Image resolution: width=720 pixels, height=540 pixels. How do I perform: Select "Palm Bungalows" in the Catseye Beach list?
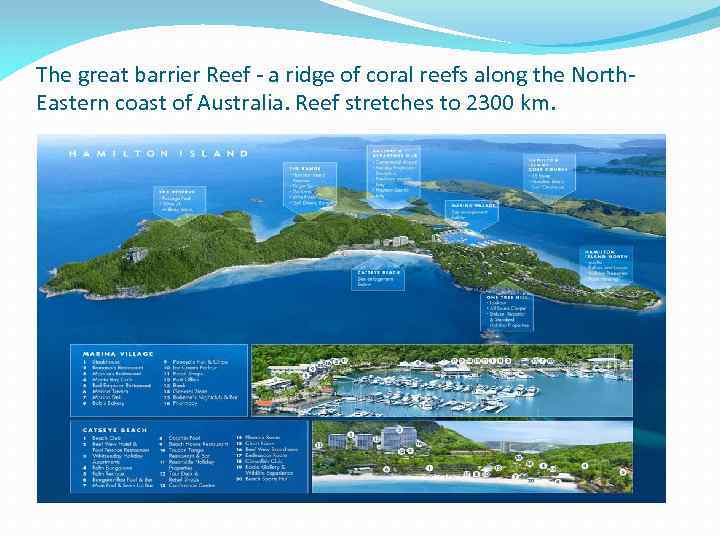(x=112, y=468)
